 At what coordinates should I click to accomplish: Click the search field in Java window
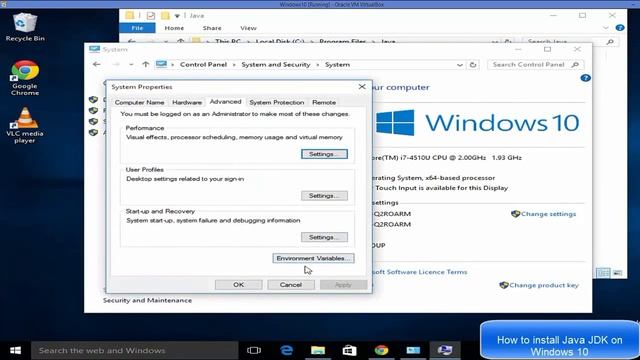570,41
